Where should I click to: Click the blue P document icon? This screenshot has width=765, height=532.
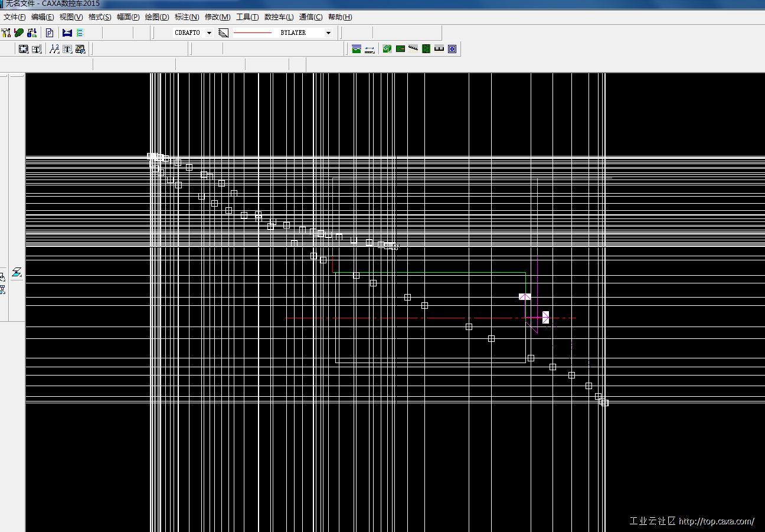click(x=50, y=33)
